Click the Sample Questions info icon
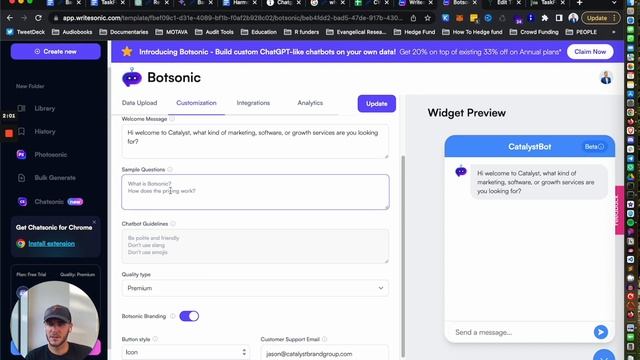 click(170, 169)
